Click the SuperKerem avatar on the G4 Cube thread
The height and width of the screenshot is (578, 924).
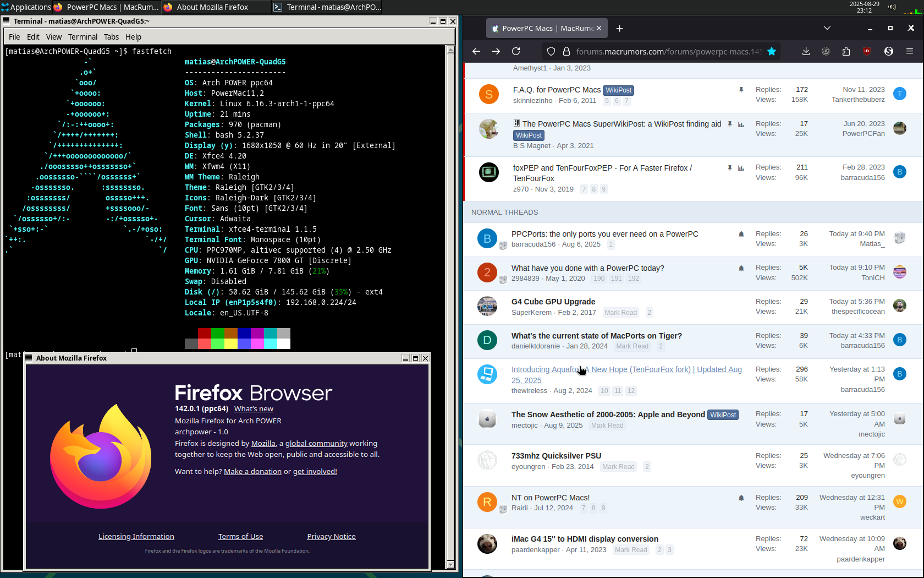(487, 306)
